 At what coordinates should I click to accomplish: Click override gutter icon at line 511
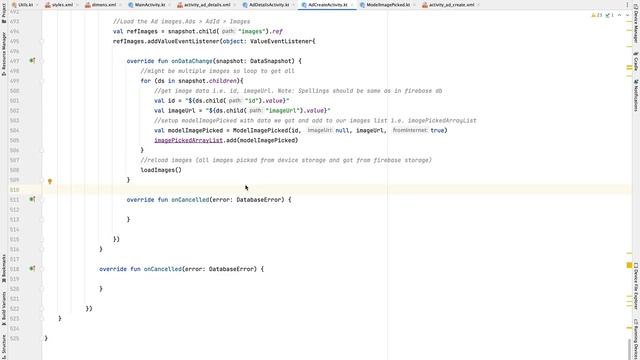(32, 200)
